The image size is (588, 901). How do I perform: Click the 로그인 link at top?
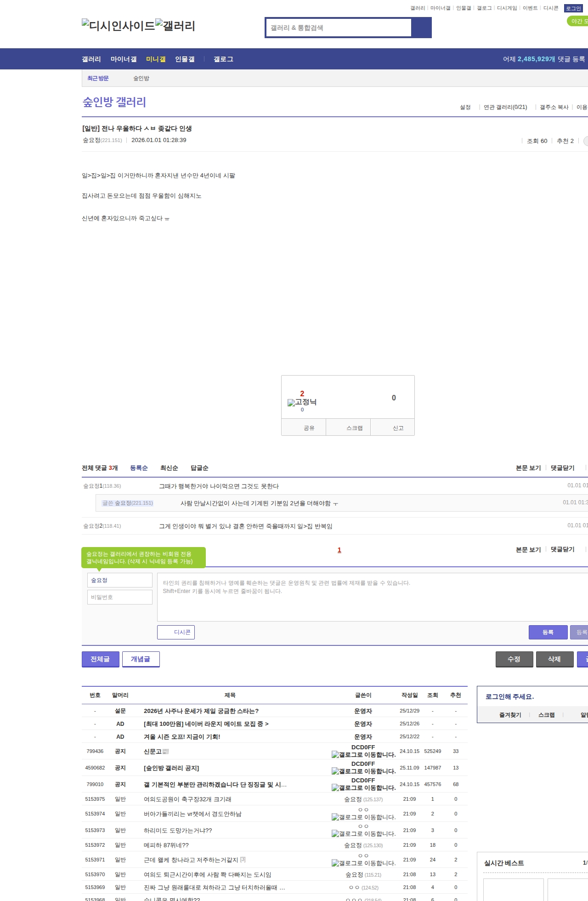tap(573, 8)
